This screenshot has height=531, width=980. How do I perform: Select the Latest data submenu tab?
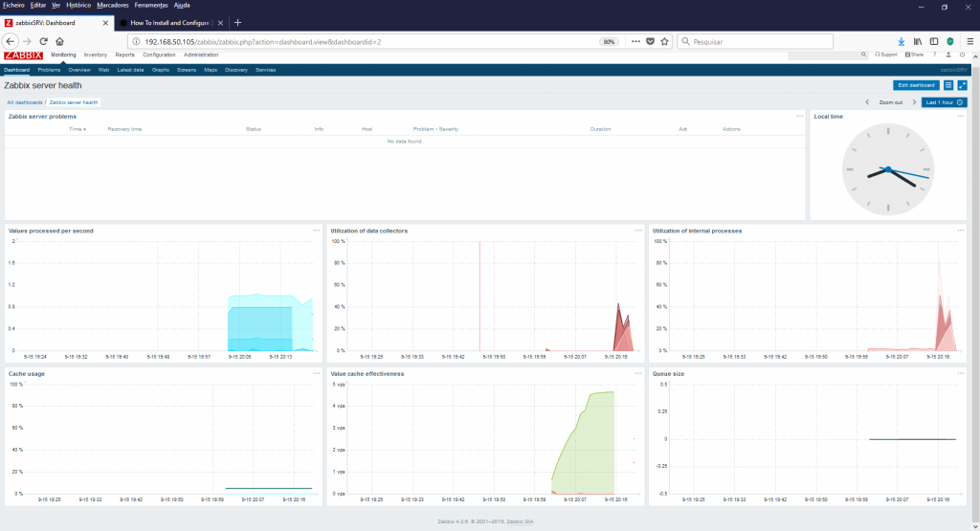click(x=130, y=70)
